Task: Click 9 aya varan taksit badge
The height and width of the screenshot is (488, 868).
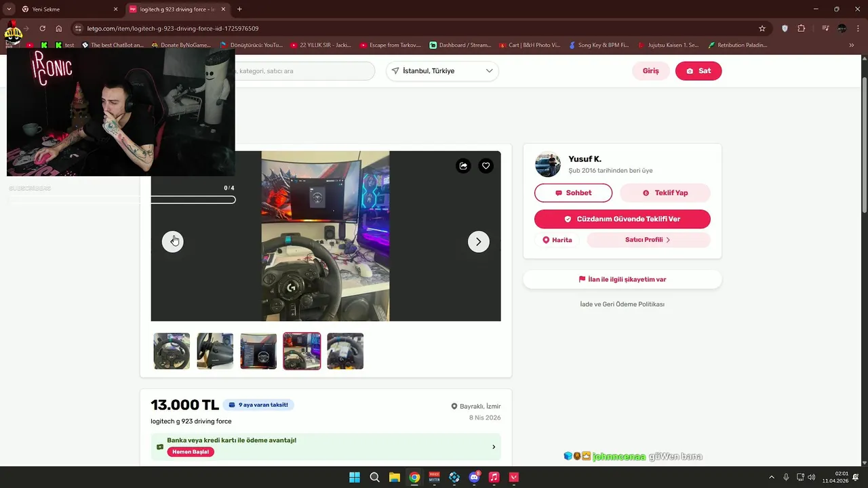Action: click(x=258, y=405)
